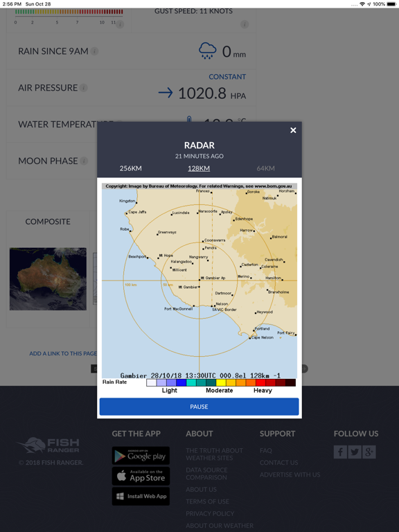Click the Fish Ranger footer logo
Image resolution: width=399 pixels, height=532 pixels.
click(x=48, y=445)
